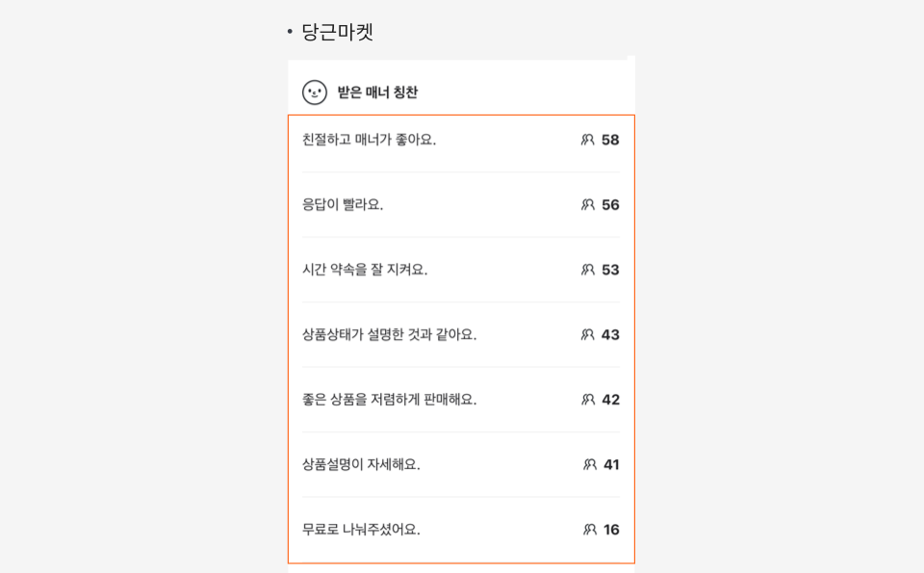Click the 받은 매너 칭찬 header text

point(377,92)
